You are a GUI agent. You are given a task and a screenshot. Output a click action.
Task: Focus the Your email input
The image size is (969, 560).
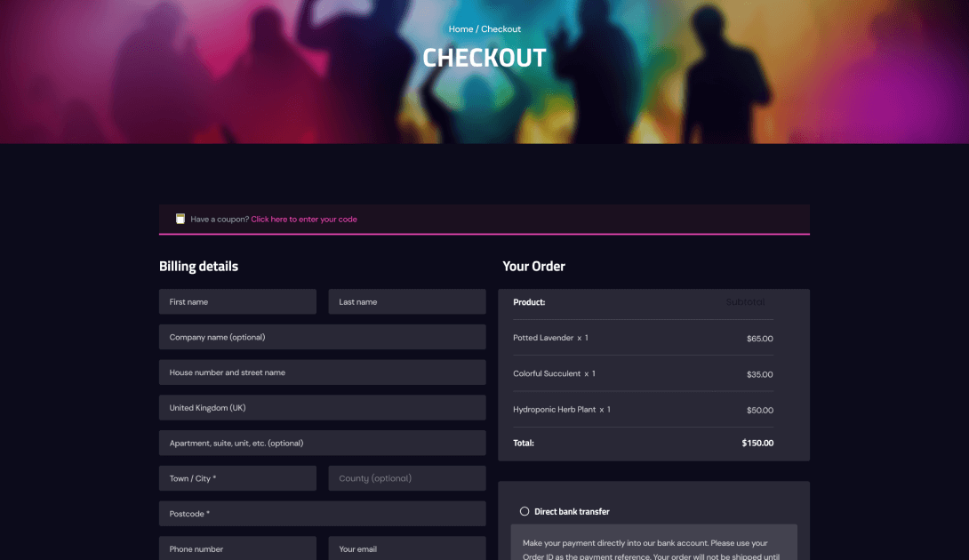pyautogui.click(x=406, y=548)
